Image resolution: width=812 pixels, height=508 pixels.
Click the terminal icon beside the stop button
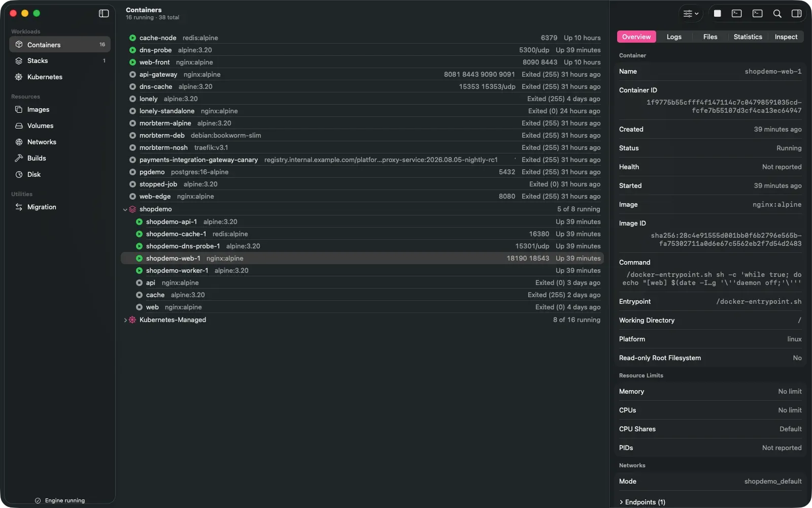coord(736,14)
